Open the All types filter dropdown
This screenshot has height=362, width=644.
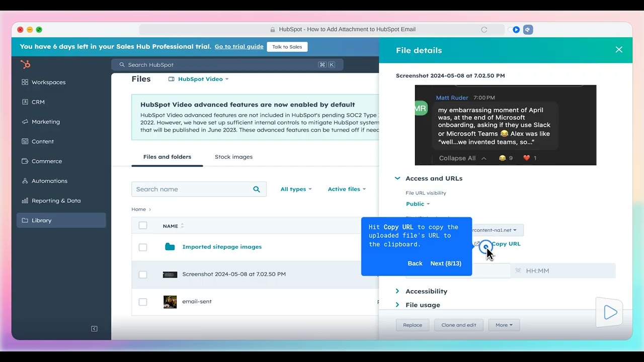[x=296, y=189]
